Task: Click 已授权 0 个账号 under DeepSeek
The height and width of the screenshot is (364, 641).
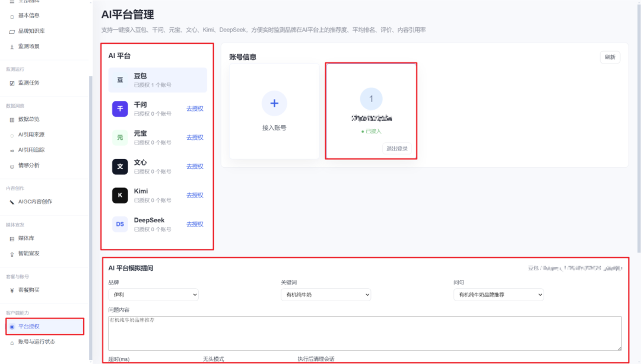Action: [x=153, y=229]
